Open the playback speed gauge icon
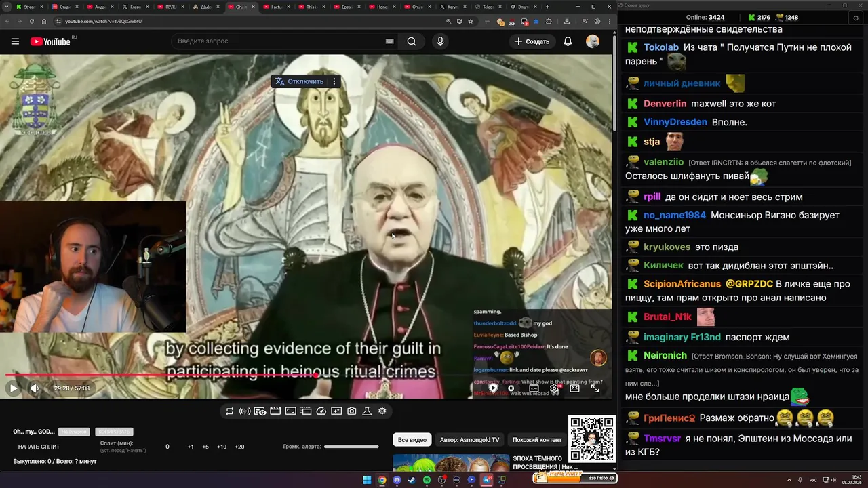 321,411
